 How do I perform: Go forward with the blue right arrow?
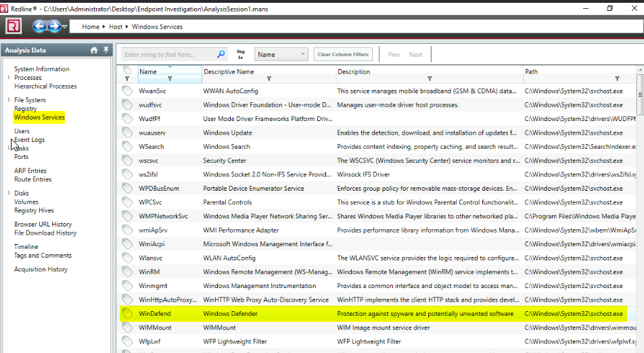click(x=54, y=26)
